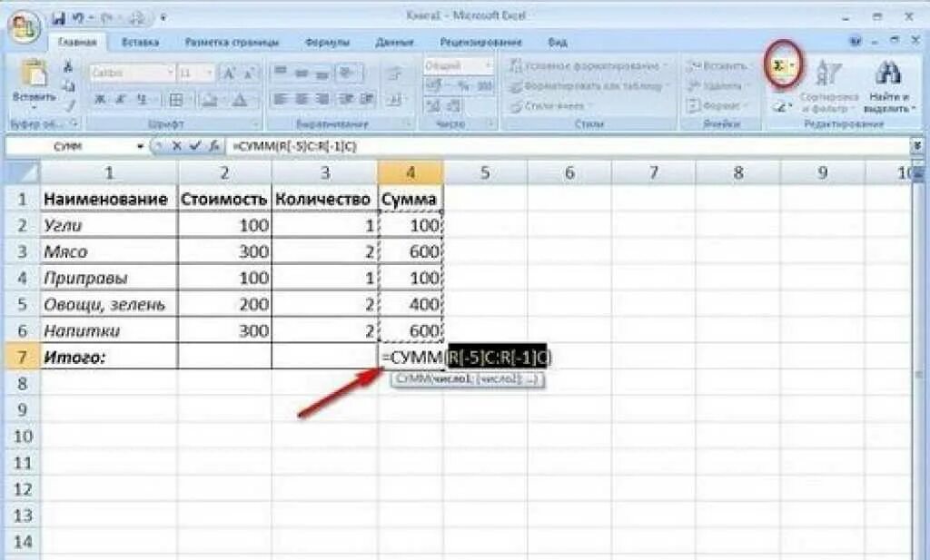This screenshot has width=930, height=560.
Task: Open Customize Quick Access Toolbar arrow
Action: tap(163, 18)
